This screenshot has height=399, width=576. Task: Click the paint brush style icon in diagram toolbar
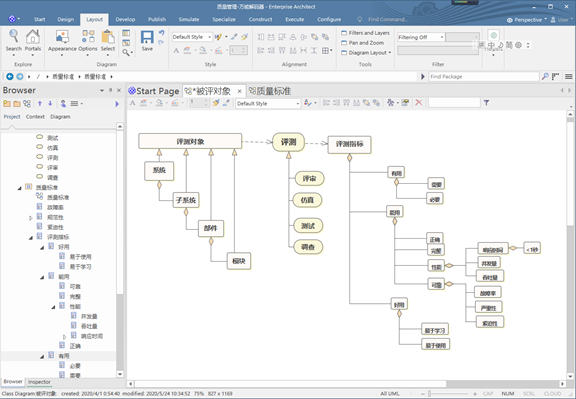point(216,103)
